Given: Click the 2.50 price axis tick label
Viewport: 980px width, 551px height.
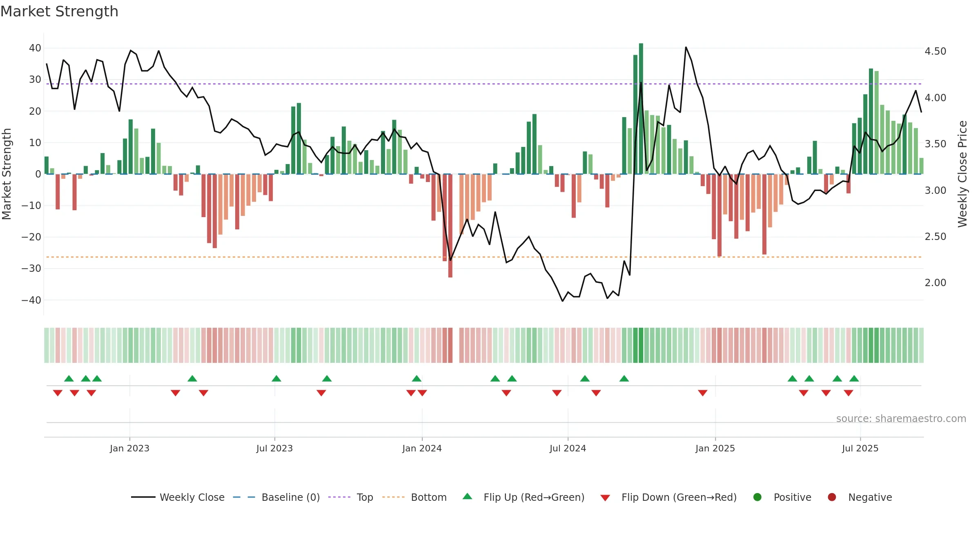Looking at the screenshot, I should [935, 237].
